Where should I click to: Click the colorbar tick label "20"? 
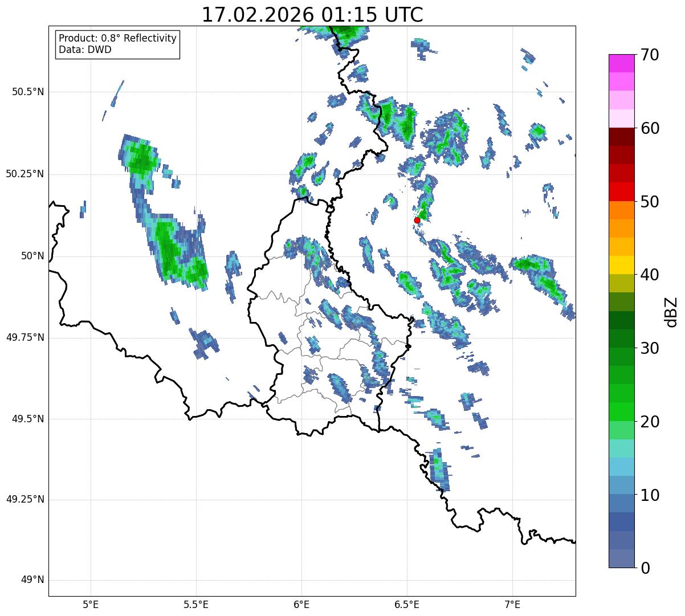coord(649,422)
